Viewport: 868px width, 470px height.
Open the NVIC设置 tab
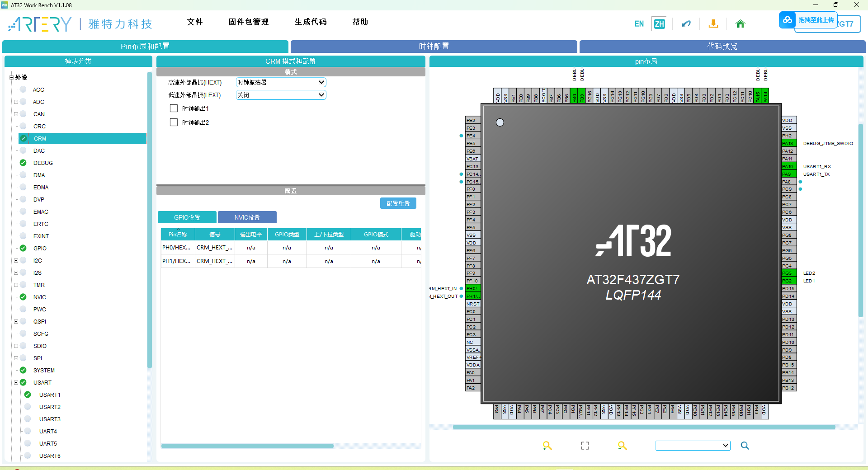(x=247, y=217)
